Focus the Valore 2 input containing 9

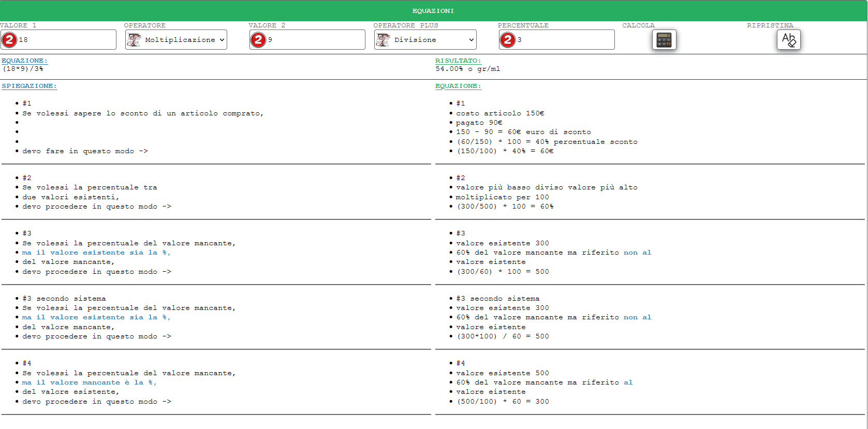307,40
